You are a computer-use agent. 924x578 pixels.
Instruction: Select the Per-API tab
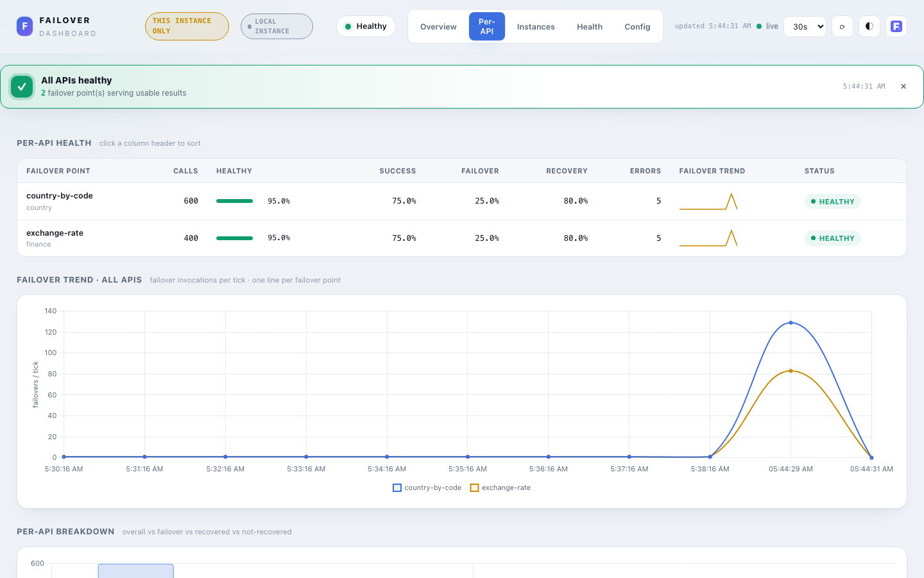tap(487, 26)
